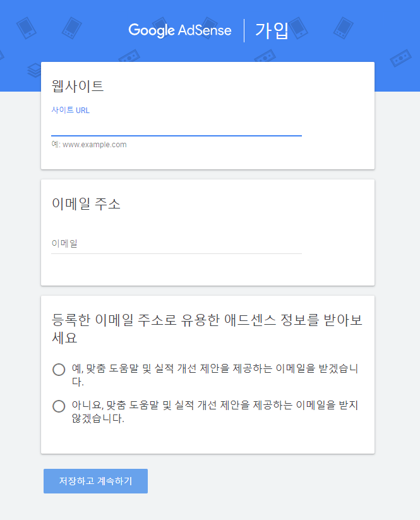Click the 사이트 URL label
The height and width of the screenshot is (520, 420).
pos(70,110)
